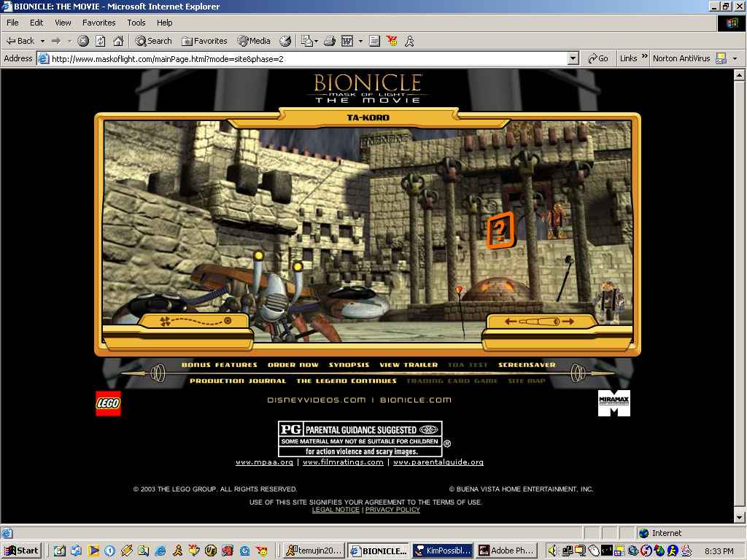747x560 pixels.
Task: Click the Back navigation button
Action: pyautogui.click(x=20, y=41)
